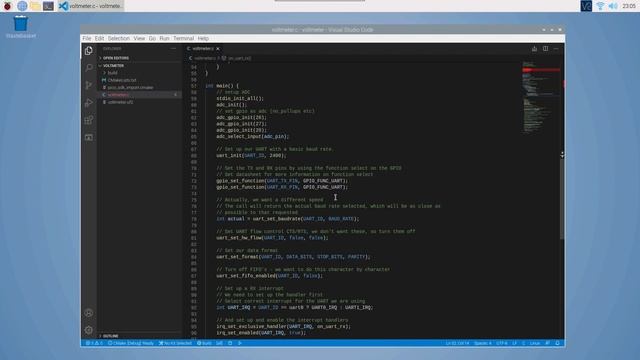Click the Spaces: 4 indentation setting

[482, 343]
